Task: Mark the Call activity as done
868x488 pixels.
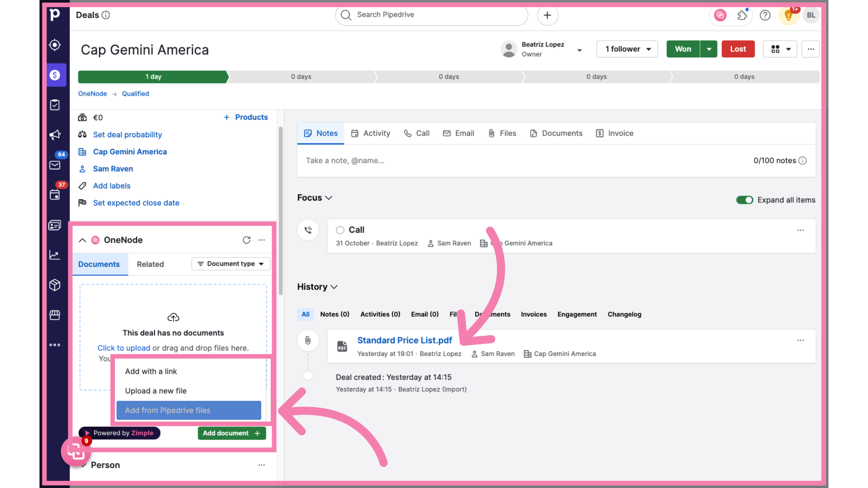Action: point(340,230)
